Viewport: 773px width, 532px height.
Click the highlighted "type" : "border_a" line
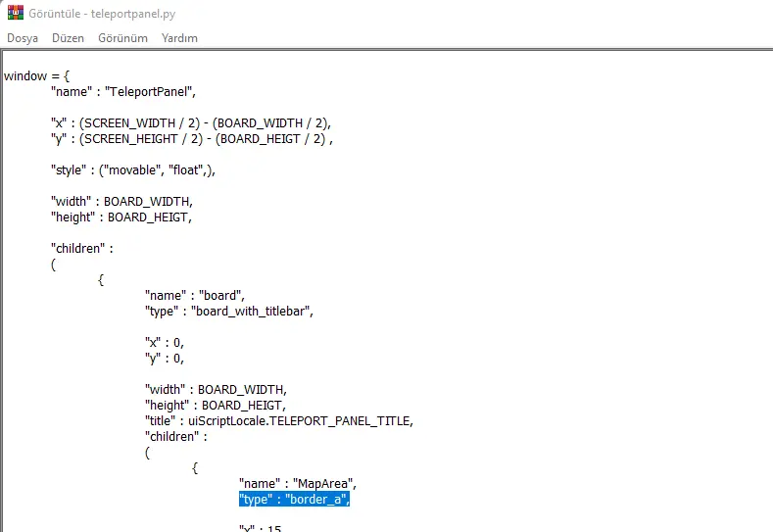click(294, 500)
